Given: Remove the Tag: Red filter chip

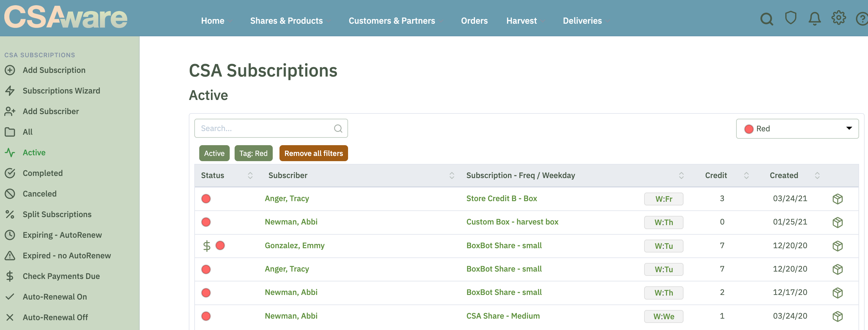Looking at the screenshot, I should (253, 153).
